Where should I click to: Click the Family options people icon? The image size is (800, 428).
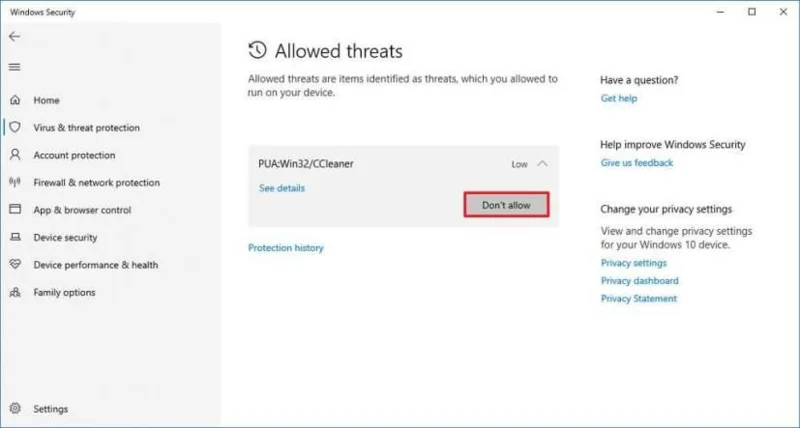15,292
